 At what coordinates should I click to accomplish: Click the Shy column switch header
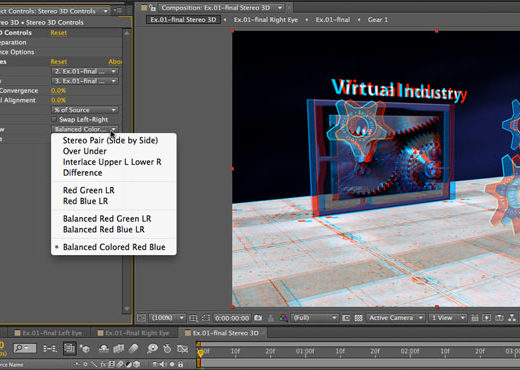pyautogui.click(x=77, y=364)
